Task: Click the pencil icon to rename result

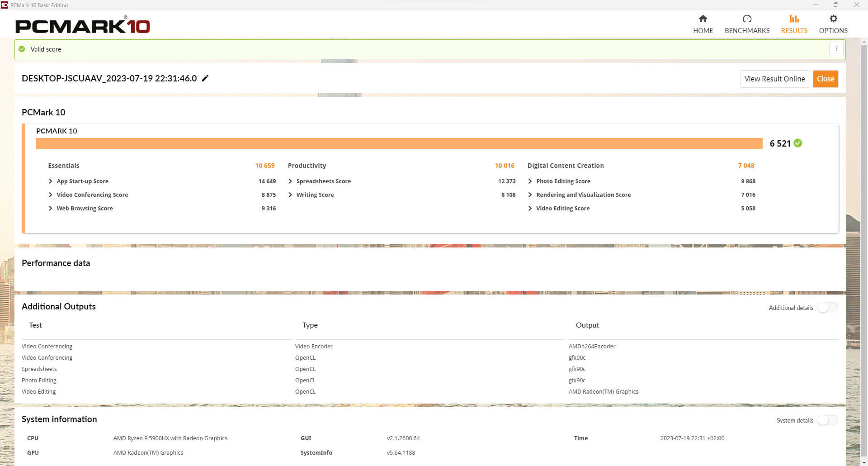Action: click(x=205, y=78)
